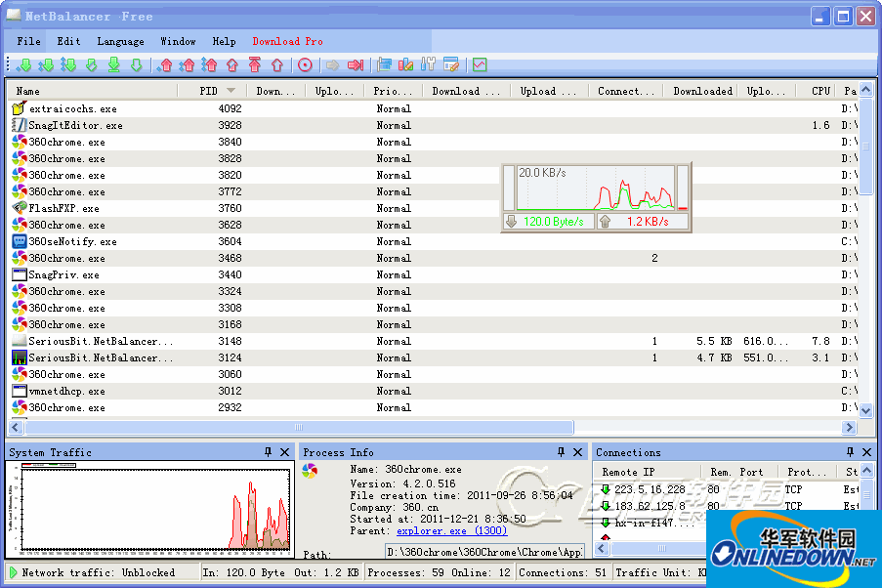The width and height of the screenshot is (882, 588).
Task: Click floating widget 120.0 Byte/s download rate
Action: click(549, 222)
